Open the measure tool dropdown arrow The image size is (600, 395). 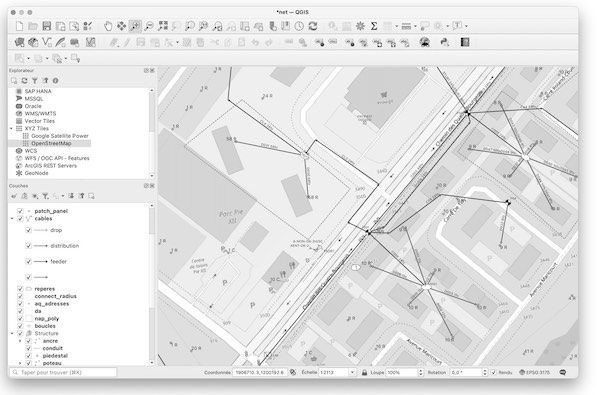coord(415,26)
